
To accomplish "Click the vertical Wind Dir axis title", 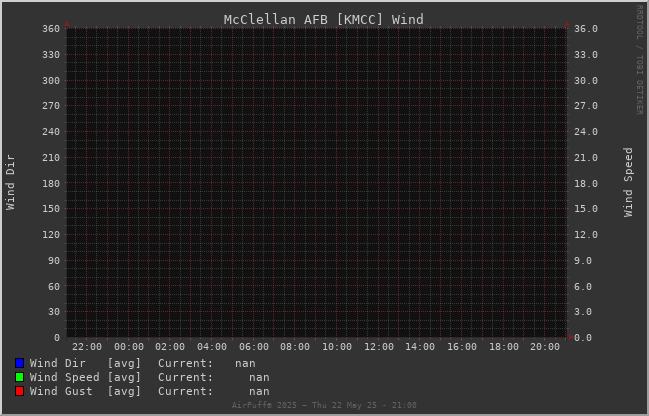I will coord(10,183).
